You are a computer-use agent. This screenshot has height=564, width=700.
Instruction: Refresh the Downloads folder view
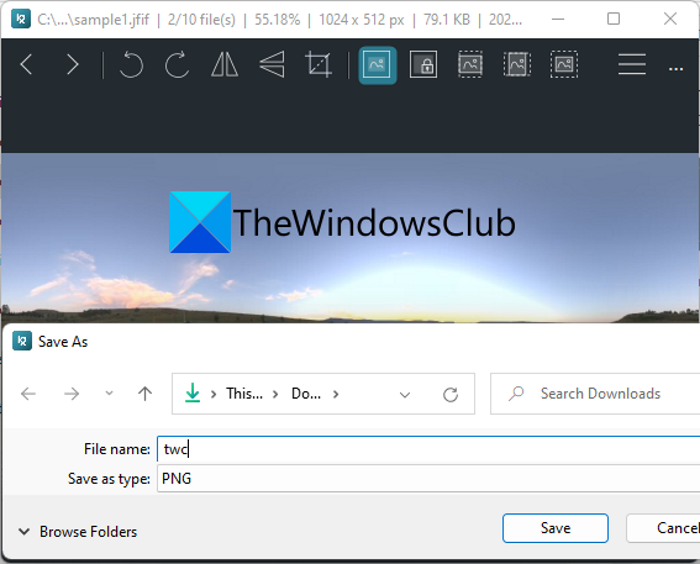coord(450,394)
